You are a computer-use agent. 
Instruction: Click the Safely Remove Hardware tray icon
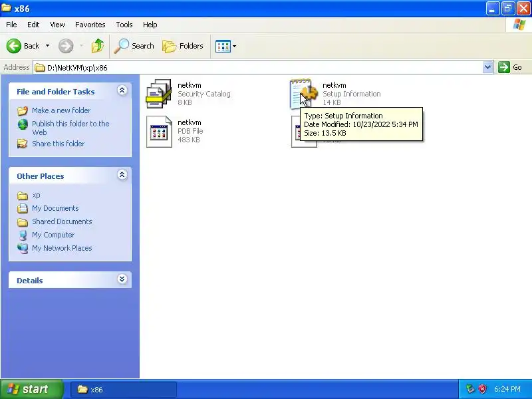tap(470, 389)
